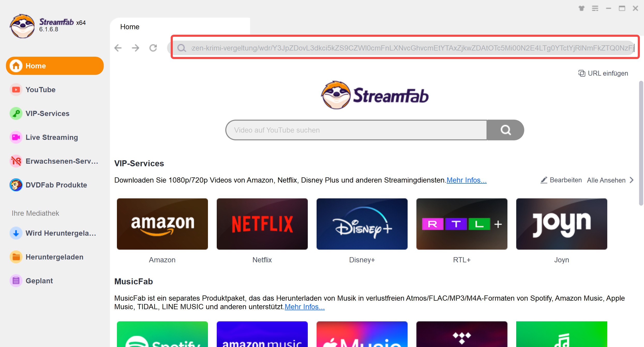Open Erwachsenen-Services sidebar item
The image size is (644, 347).
62,161
